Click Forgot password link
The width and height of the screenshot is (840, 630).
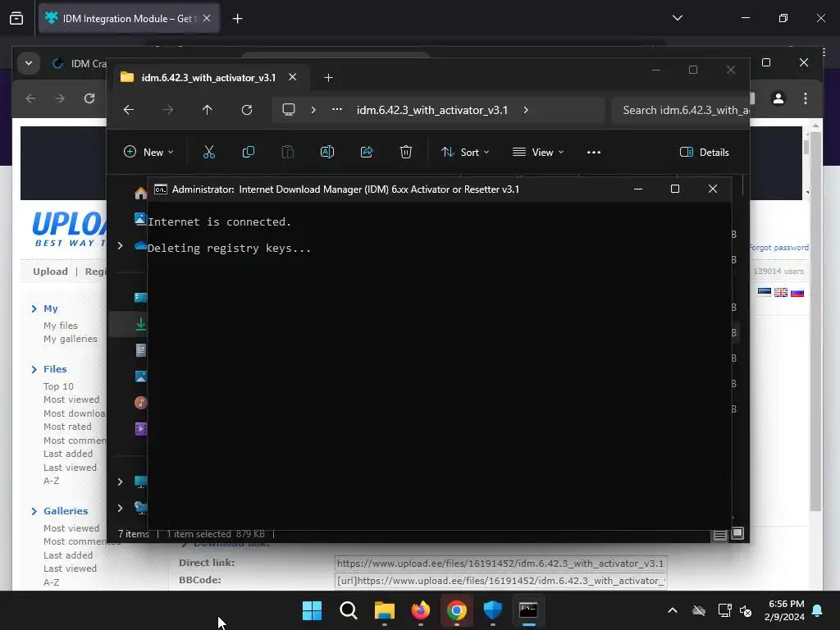tap(778, 248)
